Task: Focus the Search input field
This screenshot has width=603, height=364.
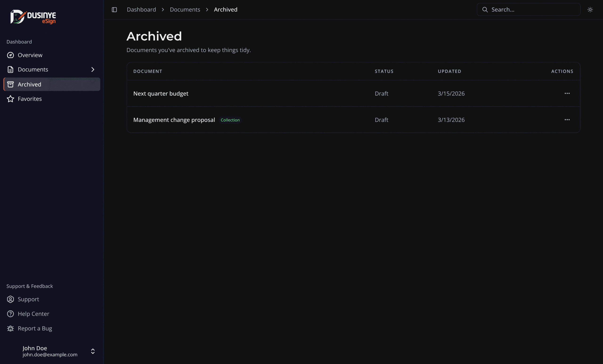Action: point(528,10)
